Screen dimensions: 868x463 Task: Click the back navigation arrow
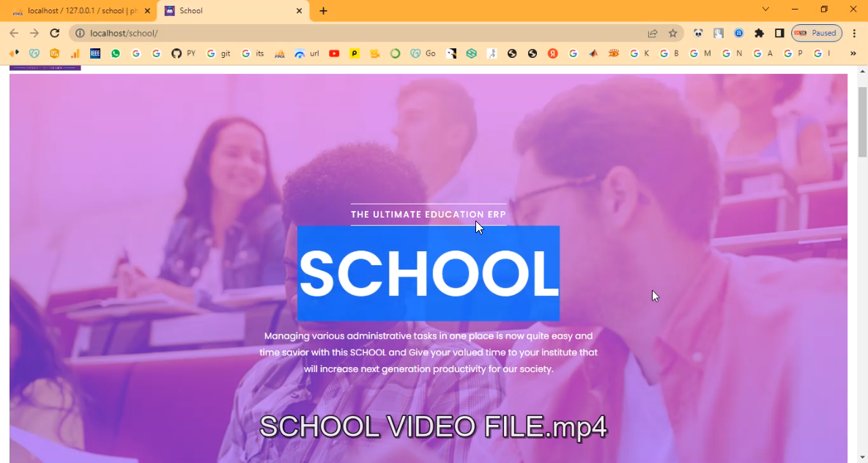13,33
